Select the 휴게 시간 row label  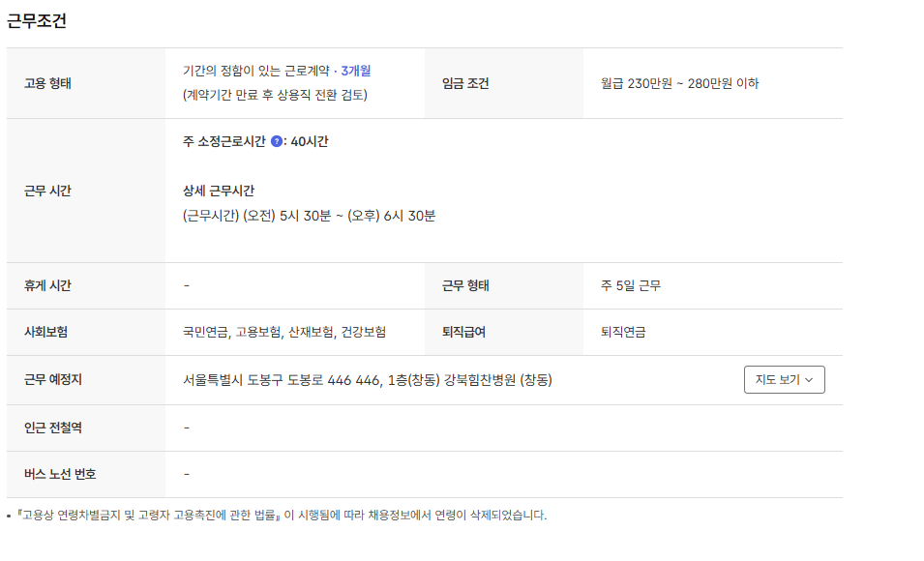pyautogui.click(x=48, y=285)
